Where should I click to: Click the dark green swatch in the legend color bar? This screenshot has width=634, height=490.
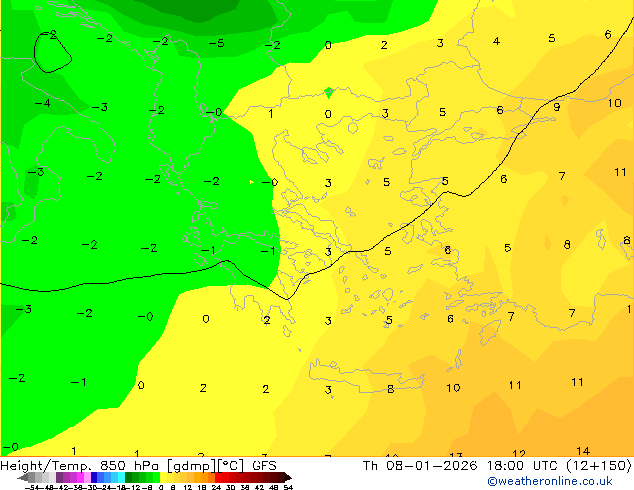pyautogui.click(x=129, y=477)
